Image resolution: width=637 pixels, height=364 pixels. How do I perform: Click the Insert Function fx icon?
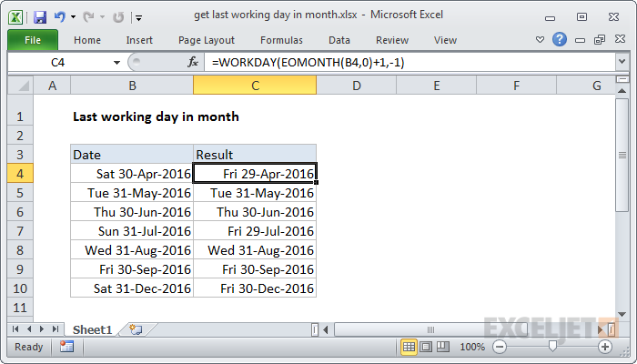pyautogui.click(x=193, y=62)
